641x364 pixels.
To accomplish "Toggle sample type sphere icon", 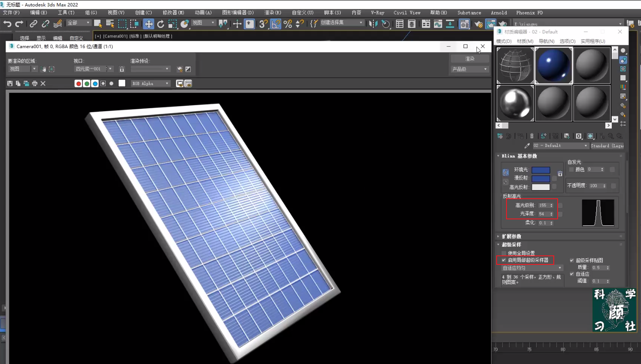I will (x=623, y=51).
